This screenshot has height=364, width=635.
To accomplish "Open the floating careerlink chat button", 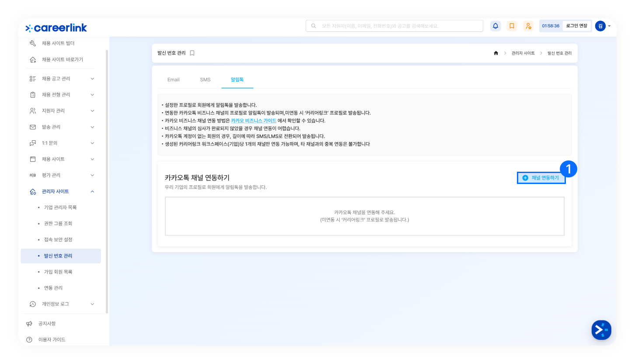I will pos(601,330).
